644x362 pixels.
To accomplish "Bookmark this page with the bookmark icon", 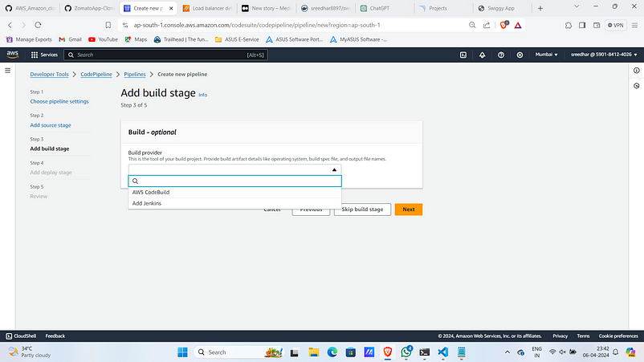I will coord(108,25).
